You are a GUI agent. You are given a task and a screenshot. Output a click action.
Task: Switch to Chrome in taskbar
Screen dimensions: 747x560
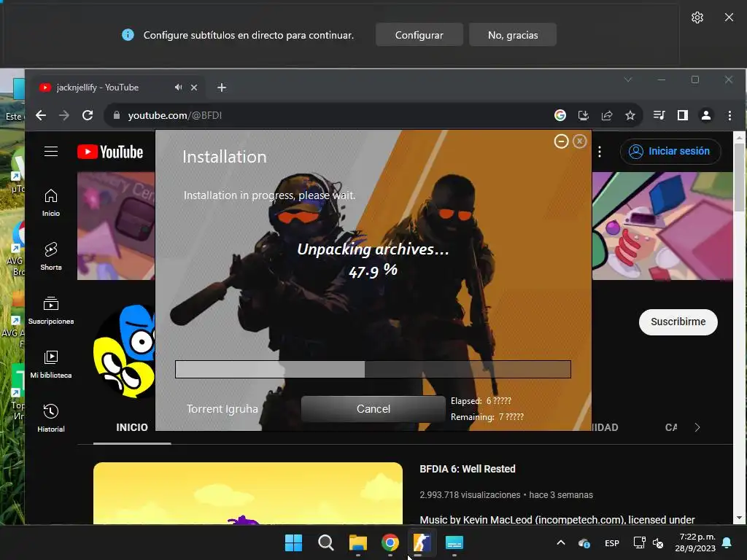click(x=390, y=542)
